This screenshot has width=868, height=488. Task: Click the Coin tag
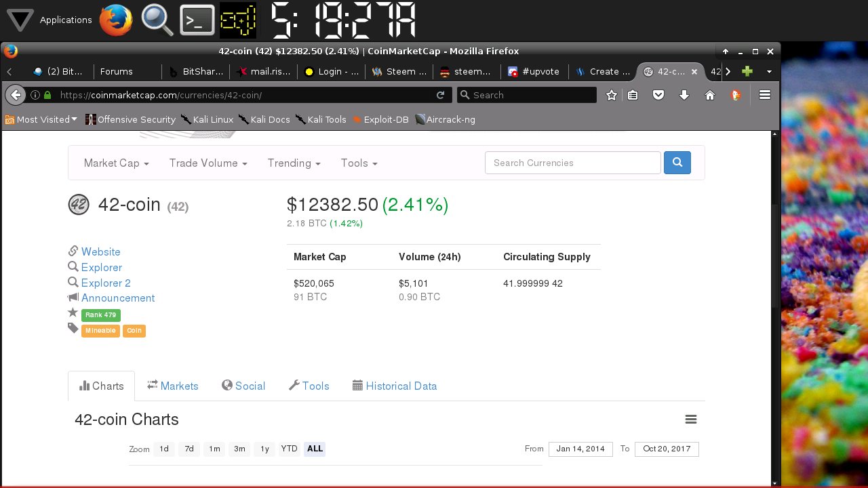(134, 330)
